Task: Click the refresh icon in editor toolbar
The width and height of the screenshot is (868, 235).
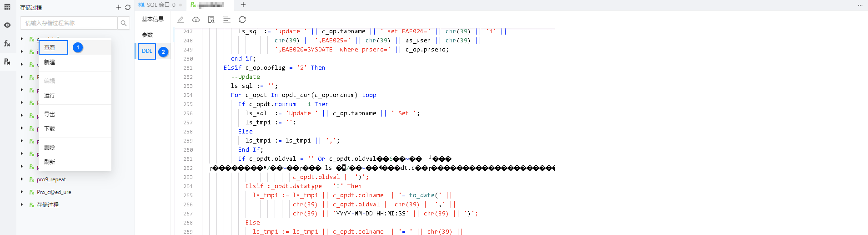Action: [242, 20]
